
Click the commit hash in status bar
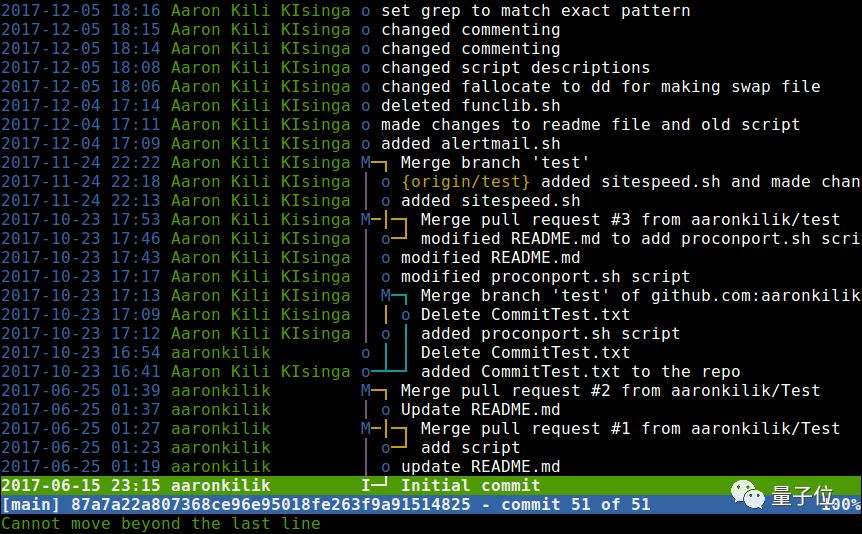(270, 504)
